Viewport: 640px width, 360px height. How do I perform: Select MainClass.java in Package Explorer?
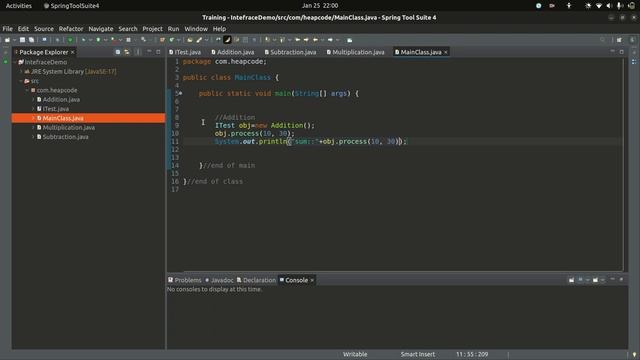tap(88, 118)
